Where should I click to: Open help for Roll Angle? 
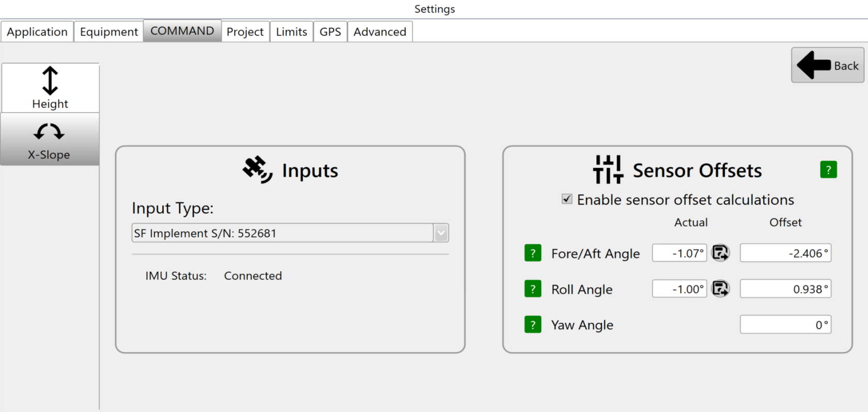click(x=533, y=289)
